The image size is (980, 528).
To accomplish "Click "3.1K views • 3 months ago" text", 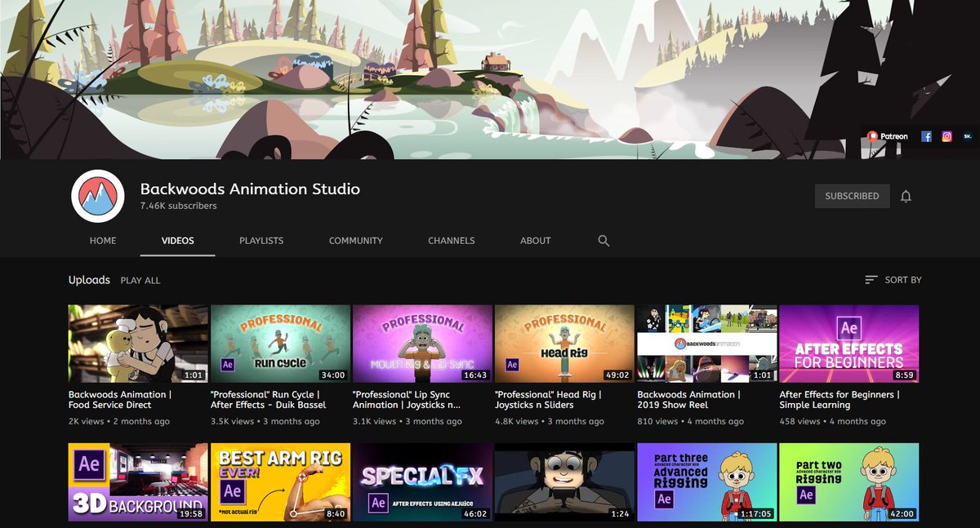I will (408, 422).
